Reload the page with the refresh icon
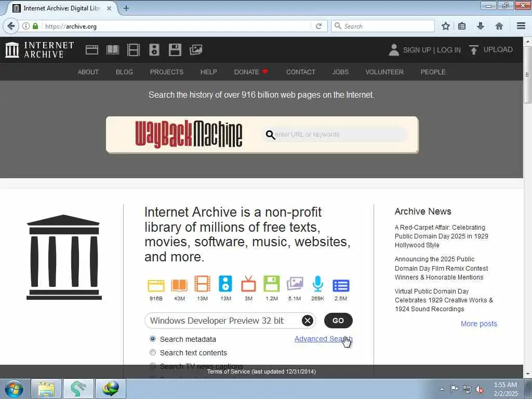 tap(318, 26)
